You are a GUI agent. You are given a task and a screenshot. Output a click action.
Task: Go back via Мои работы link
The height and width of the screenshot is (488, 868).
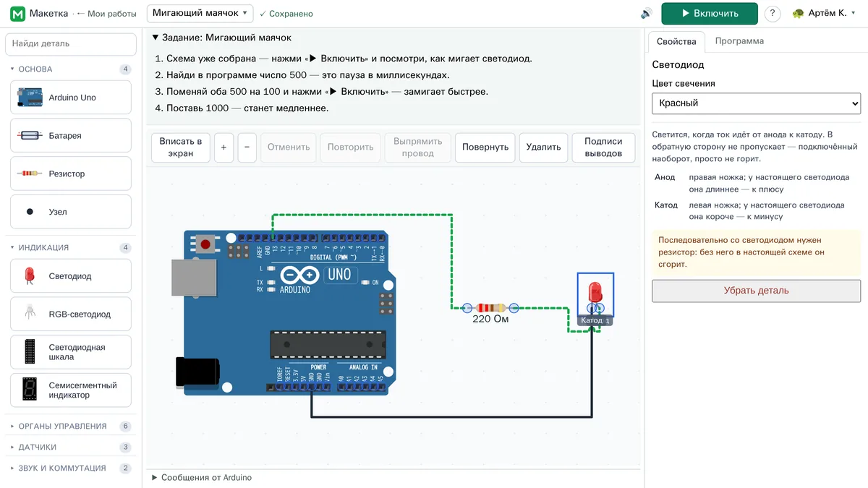tap(106, 14)
